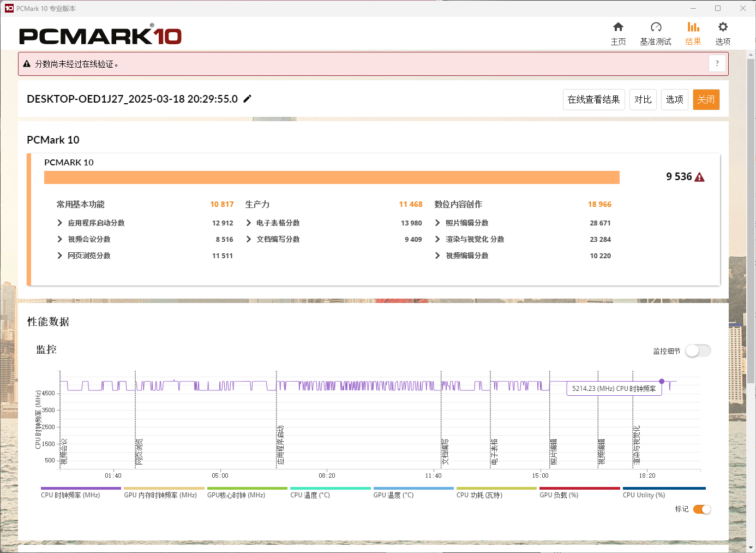Click the 常用基本功能 score 10 817

222,204
